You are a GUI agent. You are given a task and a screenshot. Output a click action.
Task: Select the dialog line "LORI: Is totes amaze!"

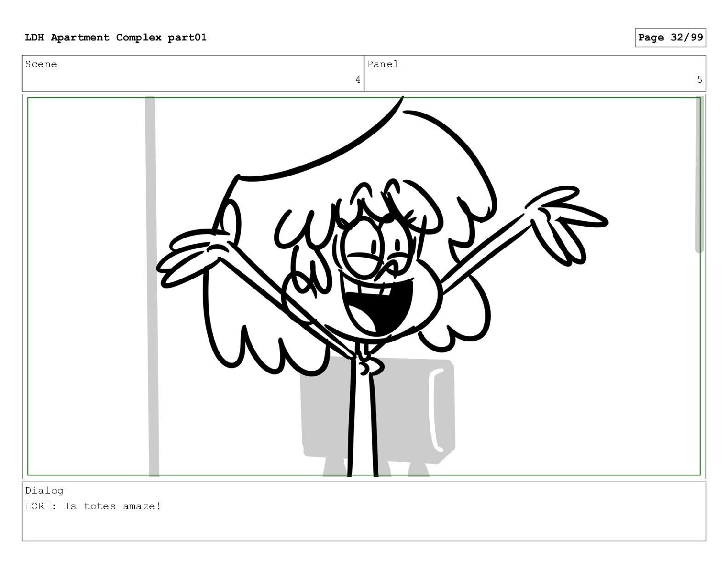click(x=93, y=506)
